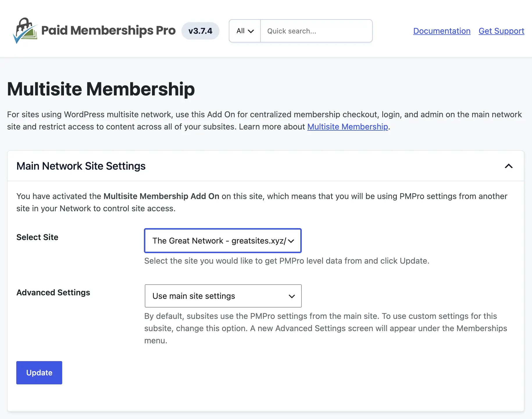
Task: Click the Main Network Site Settings heading
Action: coord(81,166)
